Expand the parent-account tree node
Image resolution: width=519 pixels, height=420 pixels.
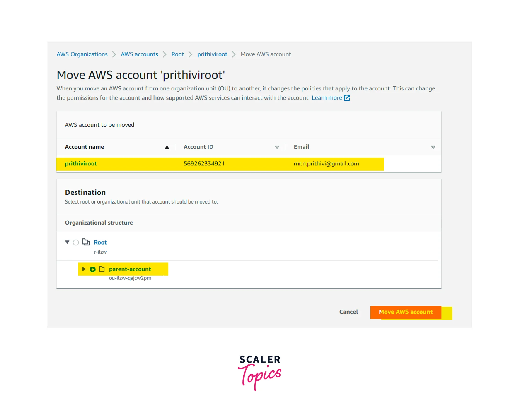[84, 269]
